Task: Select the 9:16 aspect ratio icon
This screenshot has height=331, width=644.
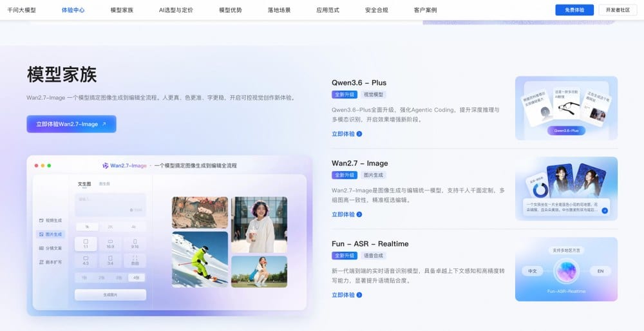Action: 135,241
